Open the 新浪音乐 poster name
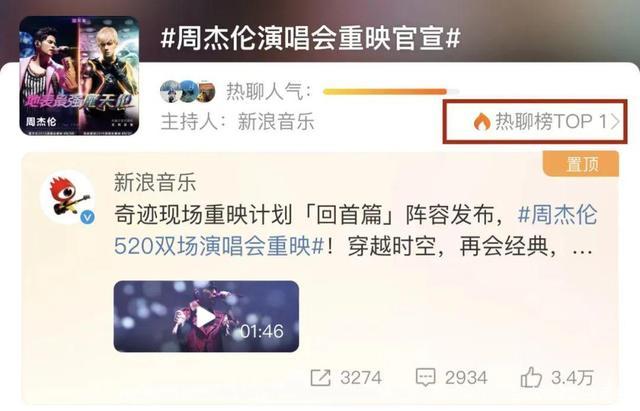 point(155,182)
